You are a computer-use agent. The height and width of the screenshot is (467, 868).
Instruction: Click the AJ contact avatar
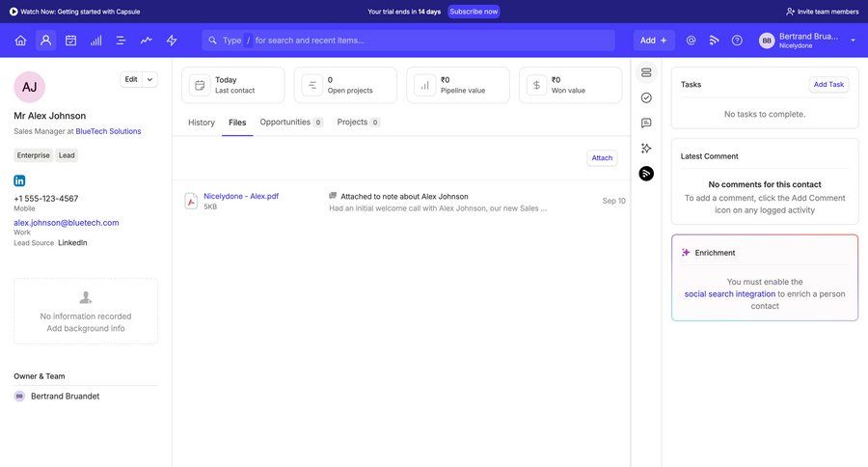point(29,87)
